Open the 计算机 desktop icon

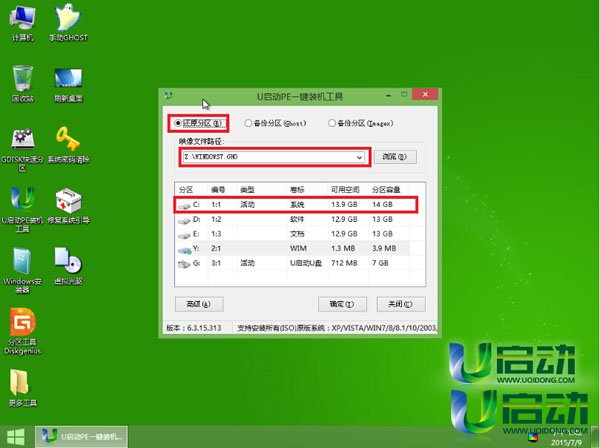(23, 23)
